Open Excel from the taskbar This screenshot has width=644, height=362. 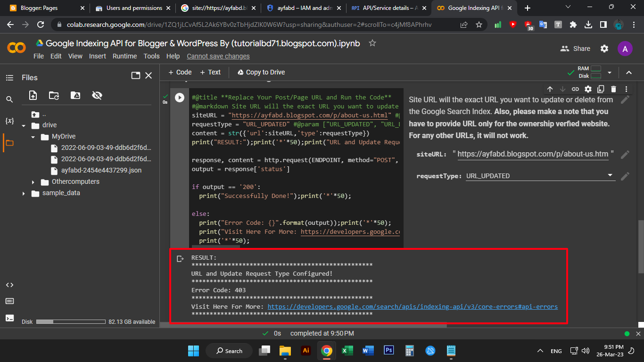(347, 351)
